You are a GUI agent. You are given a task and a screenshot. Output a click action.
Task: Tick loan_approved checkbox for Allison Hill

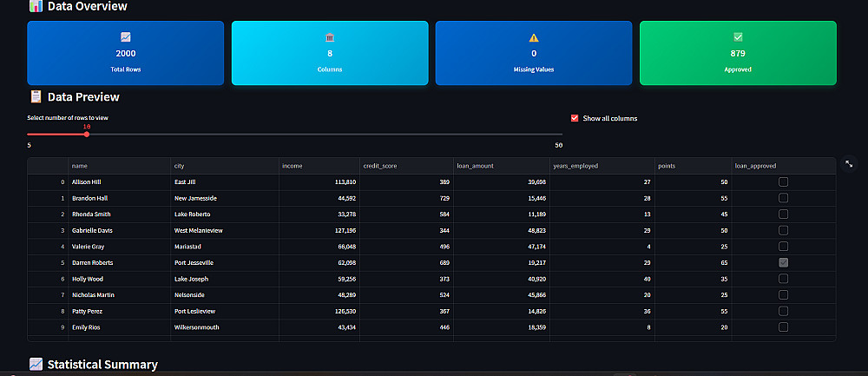pyautogui.click(x=783, y=181)
